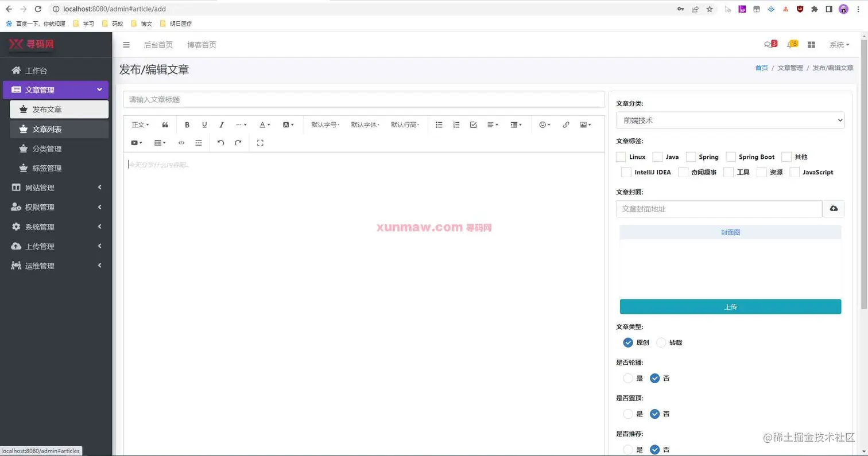The image size is (868, 456).
Task: Open 标签管理 in the sidebar
Action: coord(59,168)
